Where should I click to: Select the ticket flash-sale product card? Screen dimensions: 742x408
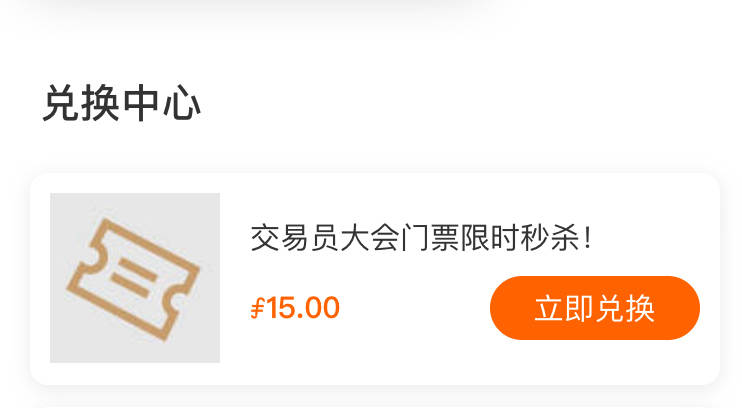pyautogui.click(x=375, y=279)
